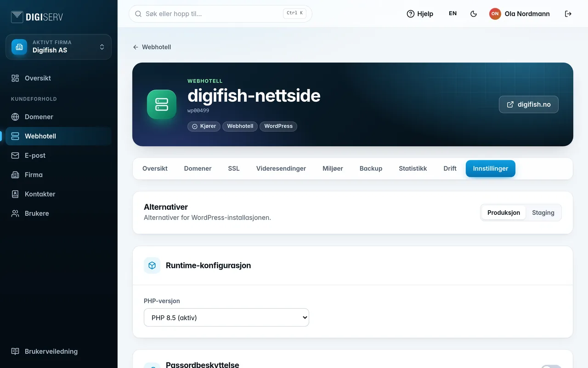This screenshot has height=368, width=588.
Task: Open the Oversikt sidebar item
Action: pyautogui.click(x=59, y=78)
